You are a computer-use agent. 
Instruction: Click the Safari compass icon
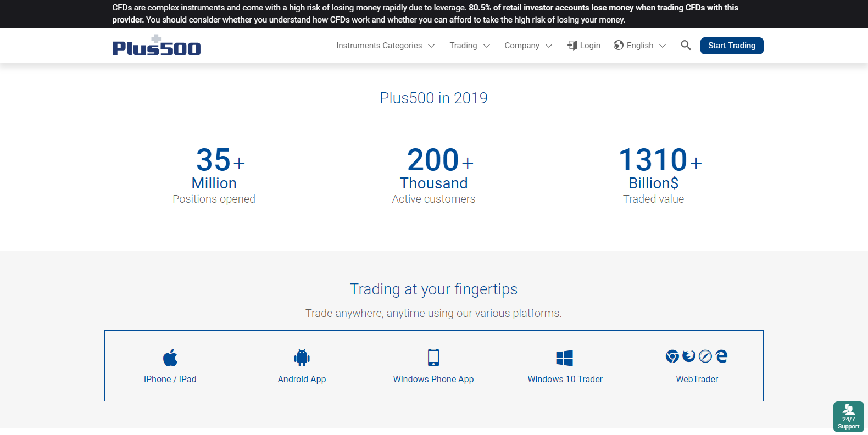[x=705, y=356]
